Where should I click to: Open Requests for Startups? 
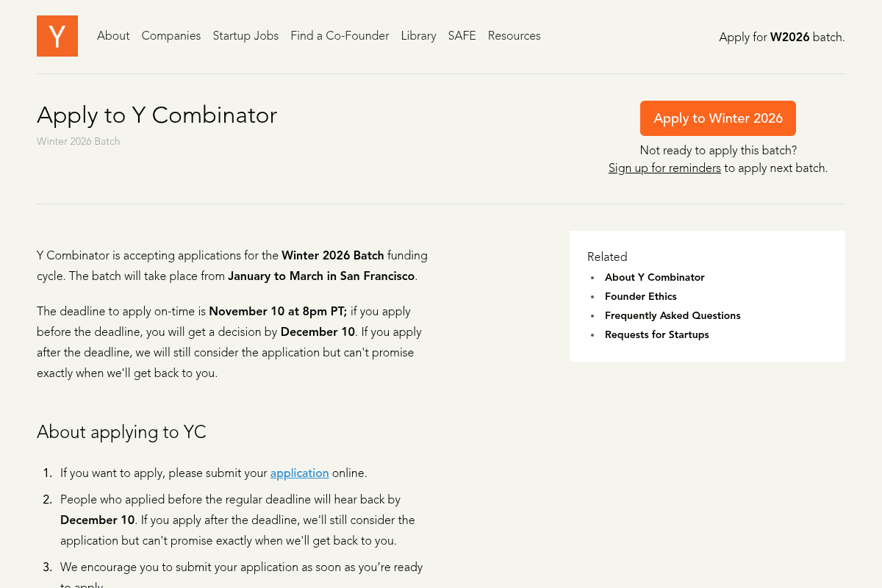(656, 334)
